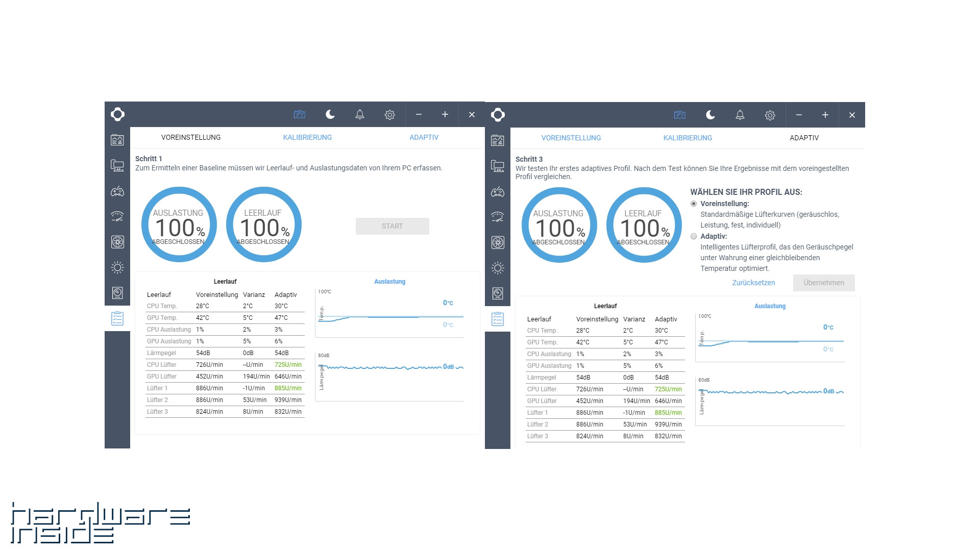Switch to VOREINSTELLUNG tab in left window
Image resolution: width=980 pixels, height=551 pixels.
191,137
